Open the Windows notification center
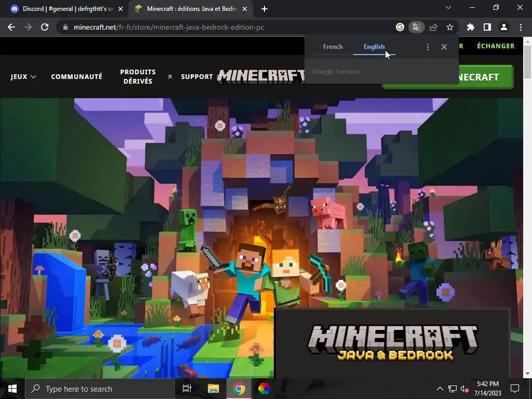 (x=515, y=389)
